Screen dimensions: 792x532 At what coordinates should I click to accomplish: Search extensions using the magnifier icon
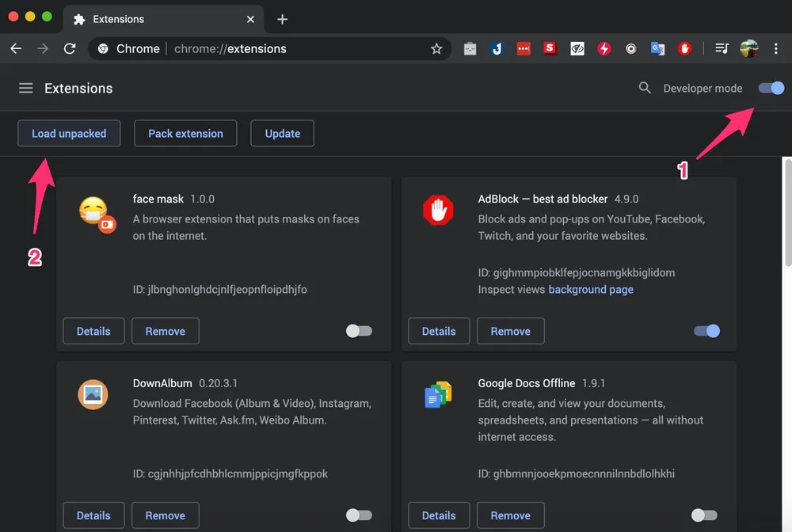click(x=645, y=88)
